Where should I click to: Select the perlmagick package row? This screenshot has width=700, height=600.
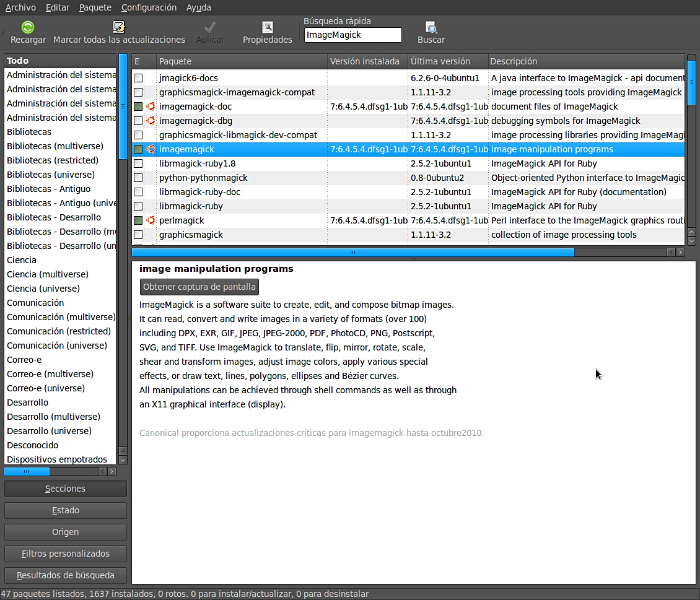408,220
